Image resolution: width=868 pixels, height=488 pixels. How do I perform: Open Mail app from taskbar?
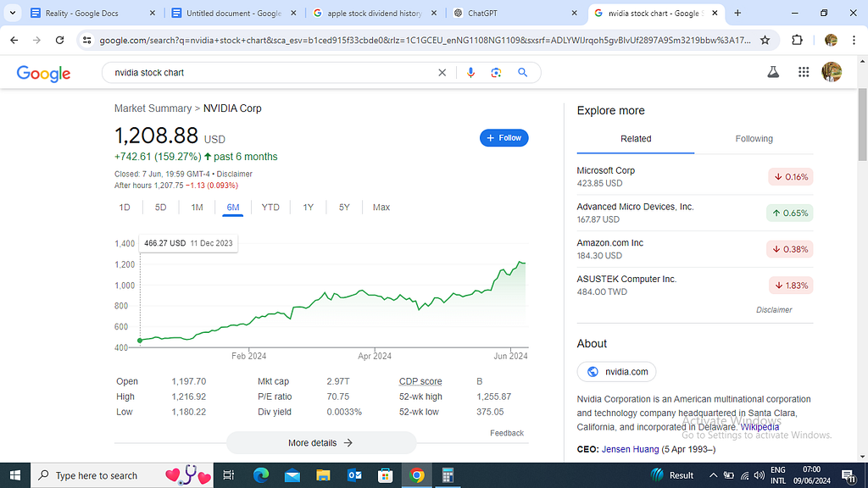click(x=292, y=475)
